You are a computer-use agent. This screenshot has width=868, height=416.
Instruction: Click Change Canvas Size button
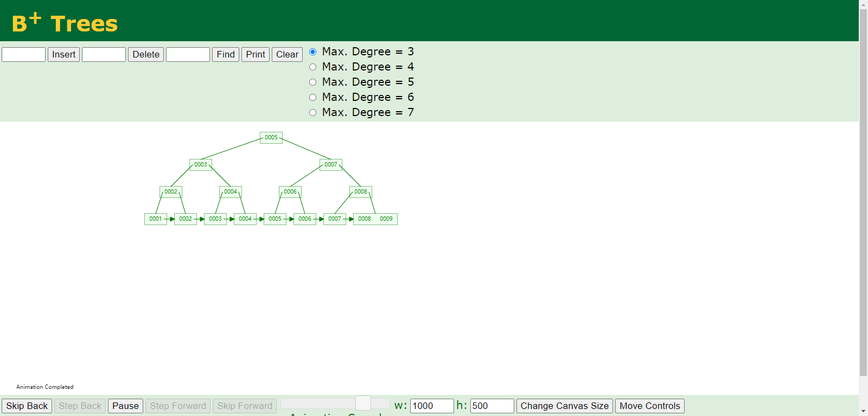coord(565,406)
